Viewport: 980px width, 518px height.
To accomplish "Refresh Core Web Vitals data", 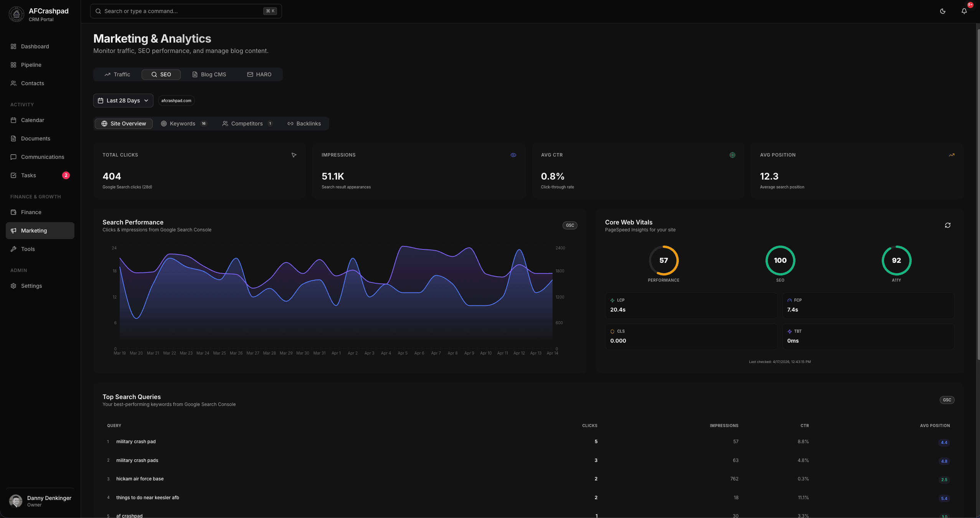I will [948, 225].
